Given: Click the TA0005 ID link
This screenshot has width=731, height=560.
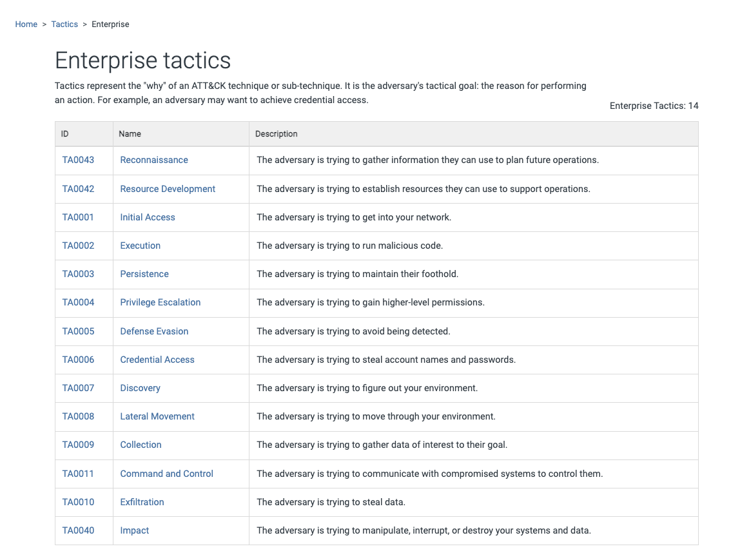Looking at the screenshot, I should point(78,331).
